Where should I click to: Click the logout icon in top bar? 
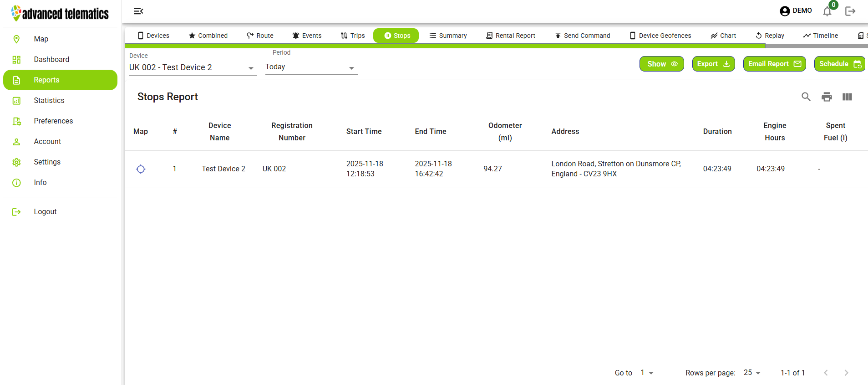coord(850,11)
